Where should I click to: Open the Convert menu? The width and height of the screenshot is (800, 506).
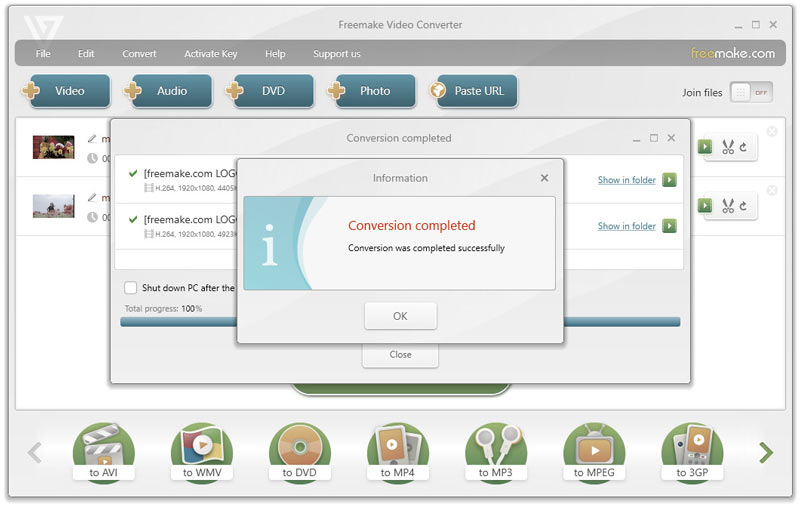pos(139,54)
